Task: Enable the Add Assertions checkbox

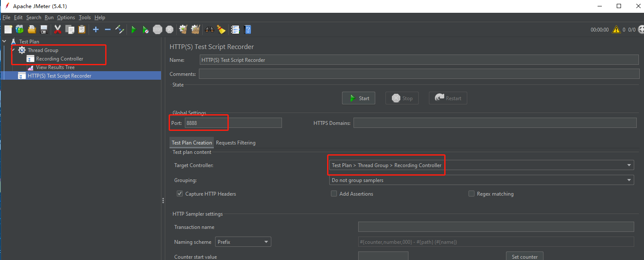Action: 334,194
